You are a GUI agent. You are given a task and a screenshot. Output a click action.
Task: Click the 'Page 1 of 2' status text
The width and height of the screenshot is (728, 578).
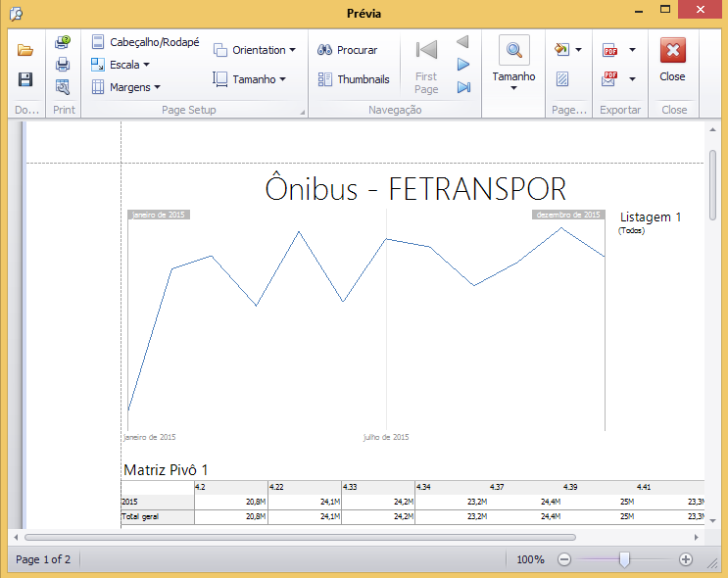[x=43, y=559]
